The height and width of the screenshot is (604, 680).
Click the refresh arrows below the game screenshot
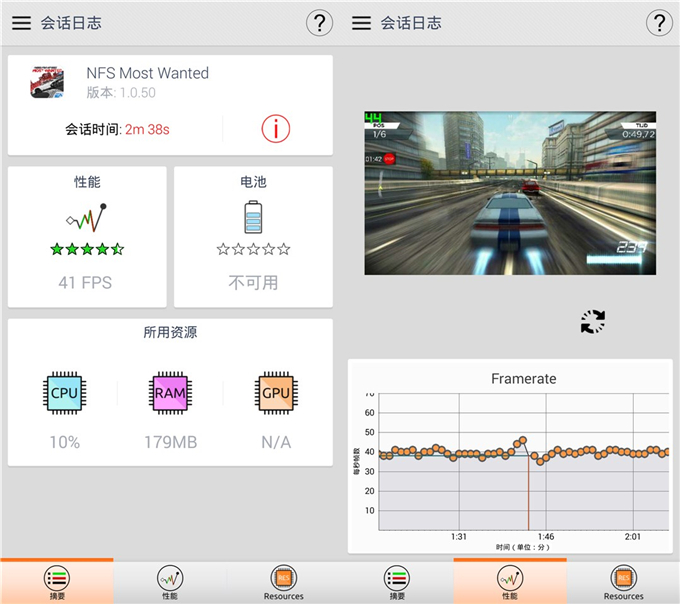coord(593,321)
